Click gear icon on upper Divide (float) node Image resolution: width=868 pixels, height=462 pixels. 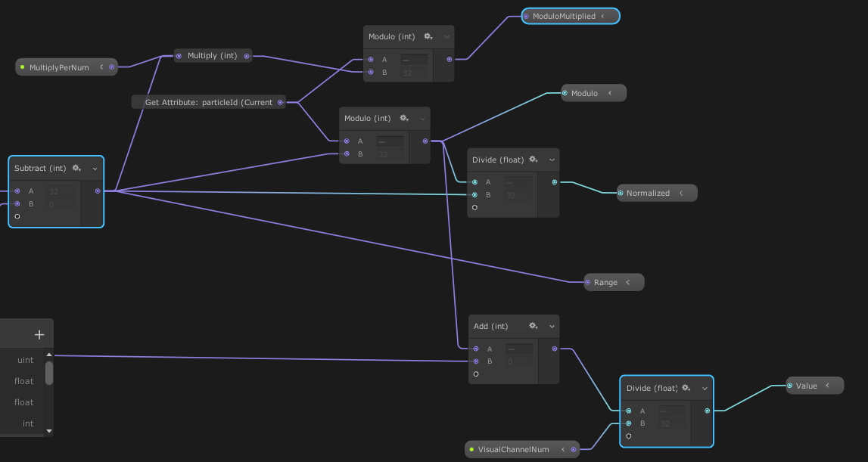(533, 160)
